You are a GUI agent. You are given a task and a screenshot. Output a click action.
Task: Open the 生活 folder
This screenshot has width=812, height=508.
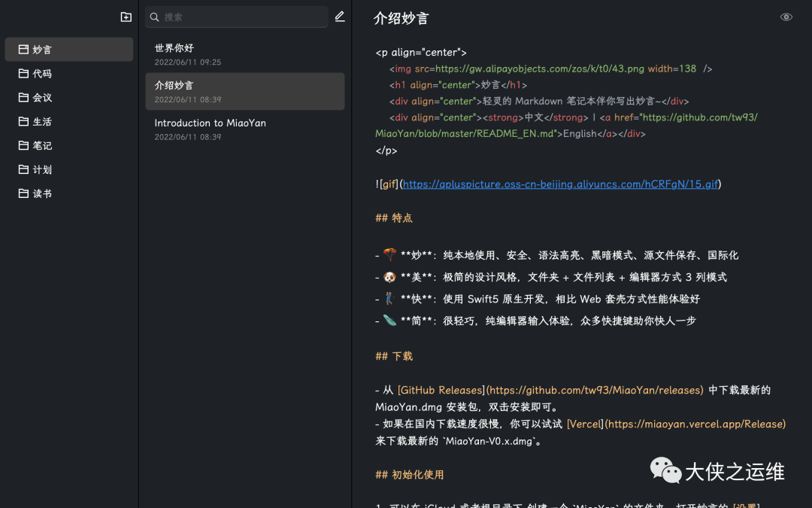coord(69,121)
